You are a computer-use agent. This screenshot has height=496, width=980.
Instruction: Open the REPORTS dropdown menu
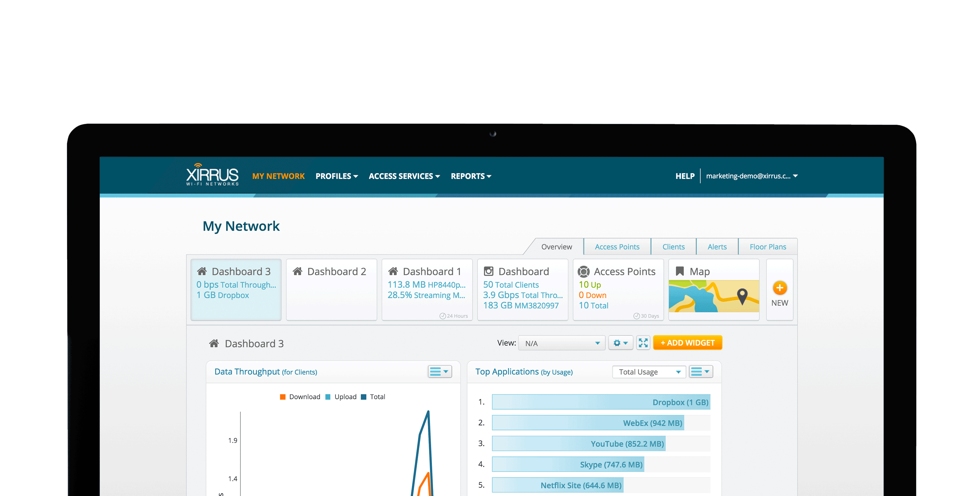point(471,176)
